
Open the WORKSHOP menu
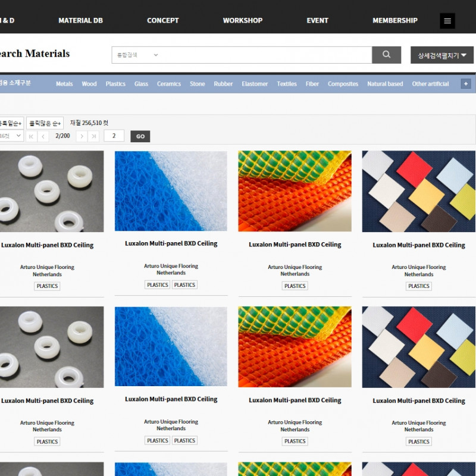(x=242, y=20)
